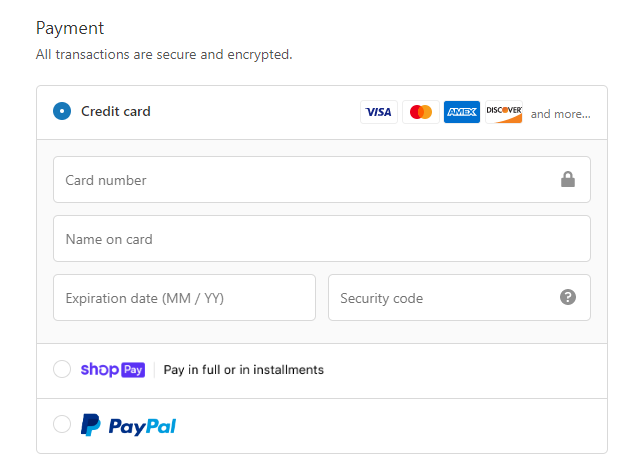
Task: Click the Expiration date (MM / YY) field
Action: 184,297
